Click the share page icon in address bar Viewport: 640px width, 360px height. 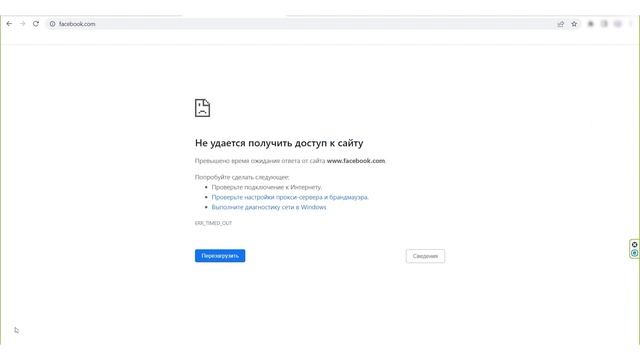click(560, 24)
